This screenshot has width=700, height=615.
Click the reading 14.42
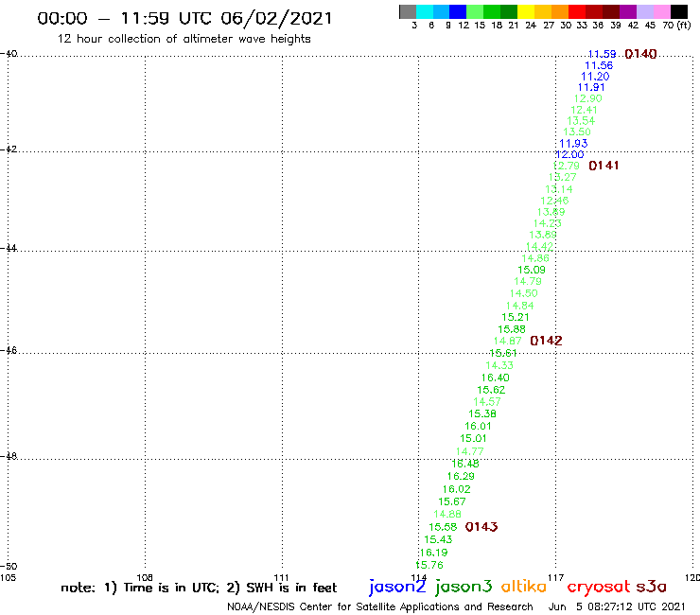(539, 247)
